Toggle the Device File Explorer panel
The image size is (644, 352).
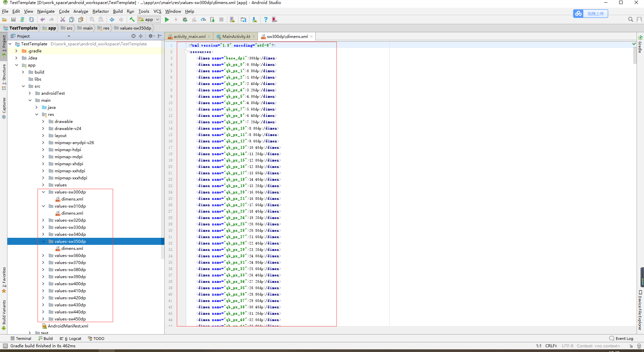640,310
